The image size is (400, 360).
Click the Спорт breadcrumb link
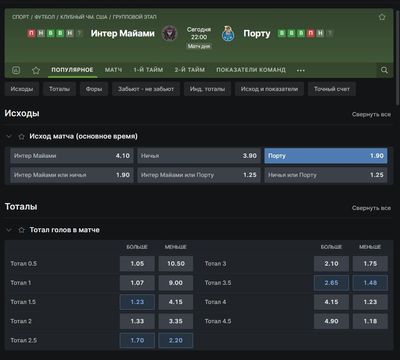click(x=21, y=17)
